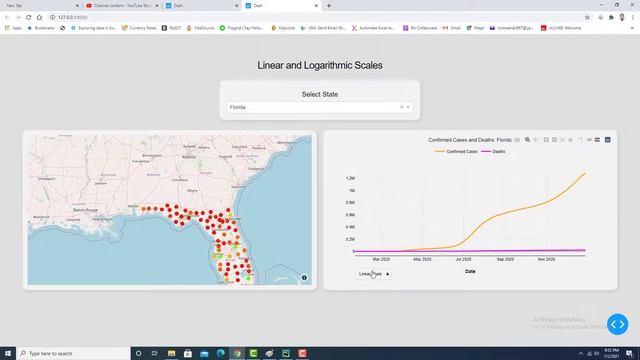Open the Currency Rates bookmark
Viewport: 640px width, 360px height.
(139, 28)
